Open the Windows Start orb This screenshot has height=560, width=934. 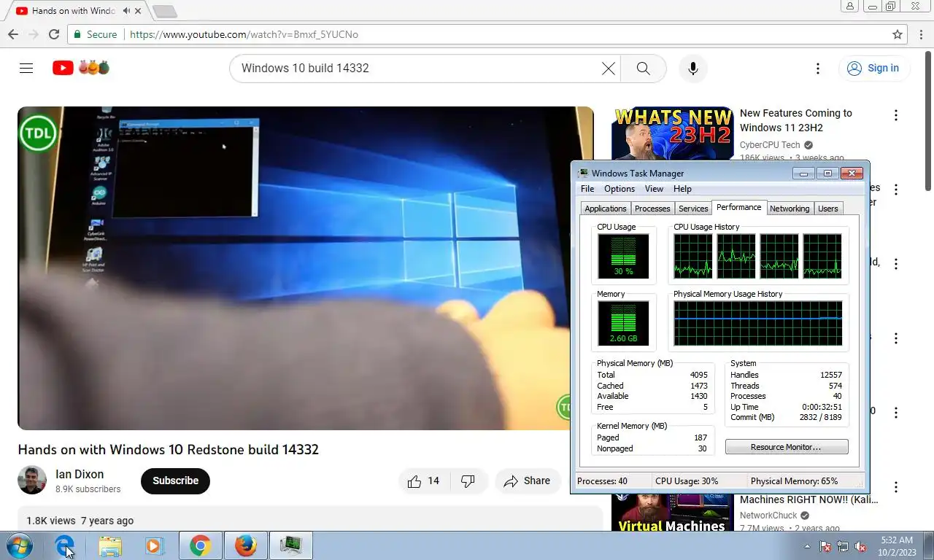[20, 545]
